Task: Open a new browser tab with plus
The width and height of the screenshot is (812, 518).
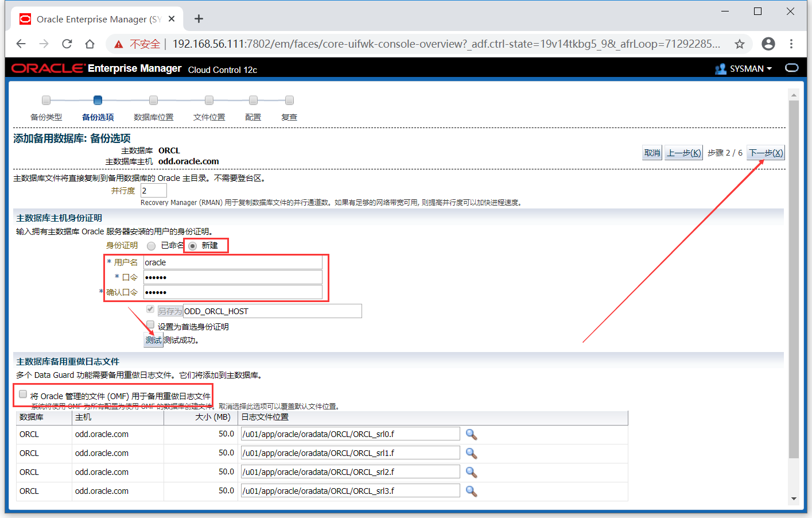Action: (x=199, y=19)
